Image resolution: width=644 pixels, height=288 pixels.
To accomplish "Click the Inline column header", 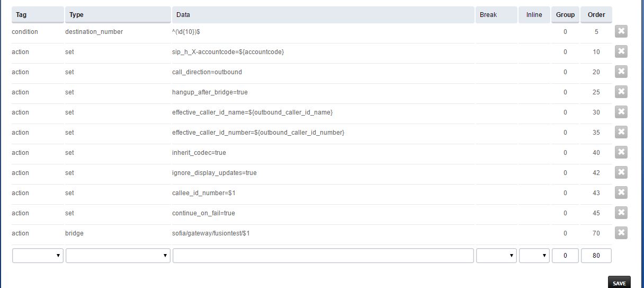I will [x=534, y=15].
